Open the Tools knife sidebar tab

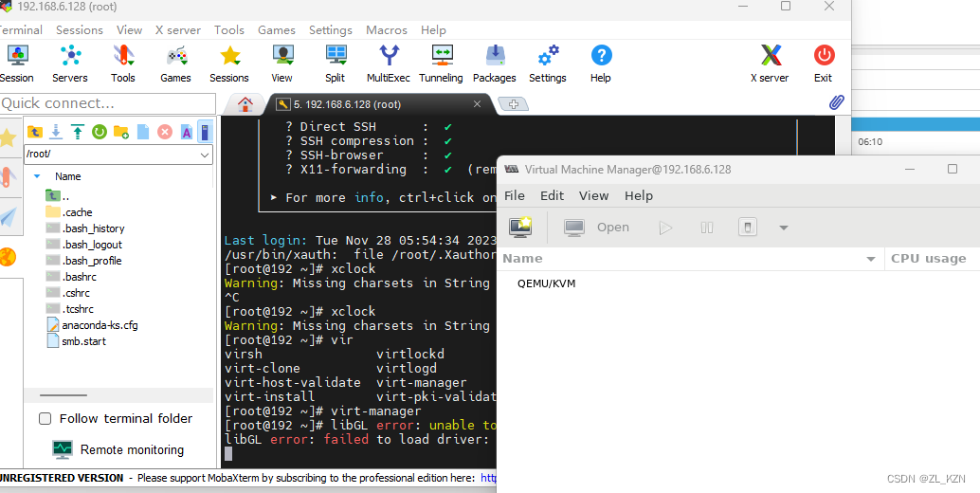click(x=8, y=177)
